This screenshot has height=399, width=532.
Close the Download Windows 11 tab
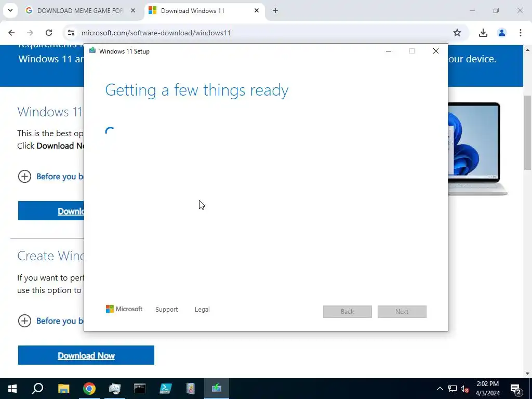257,10
